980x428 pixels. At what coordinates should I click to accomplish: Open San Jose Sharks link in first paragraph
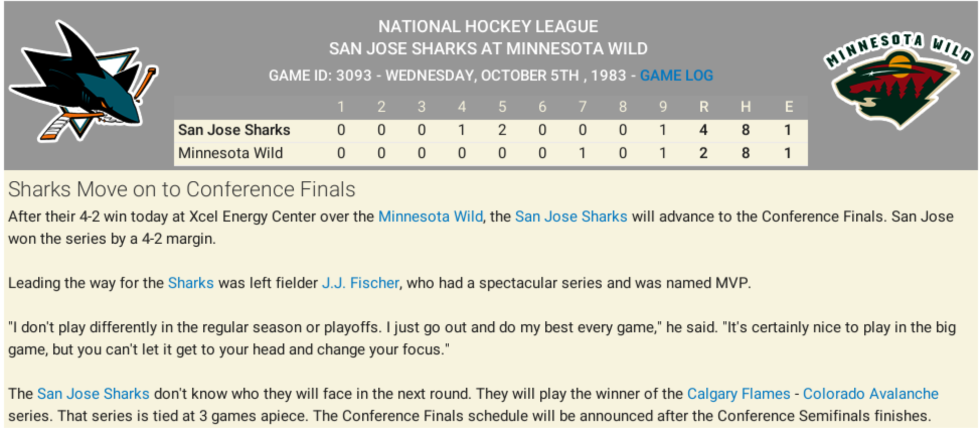(571, 217)
